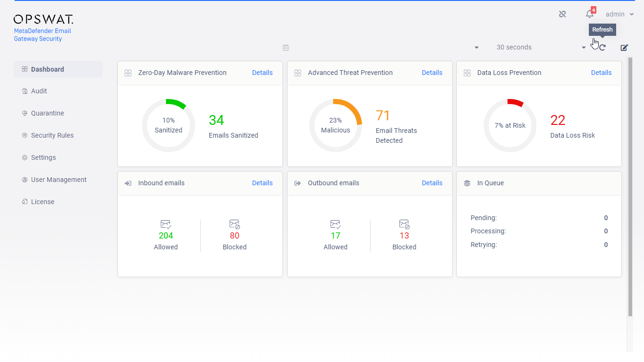Click the Inbound emails arrow icon
This screenshot has width=644, height=362.
coord(128,183)
